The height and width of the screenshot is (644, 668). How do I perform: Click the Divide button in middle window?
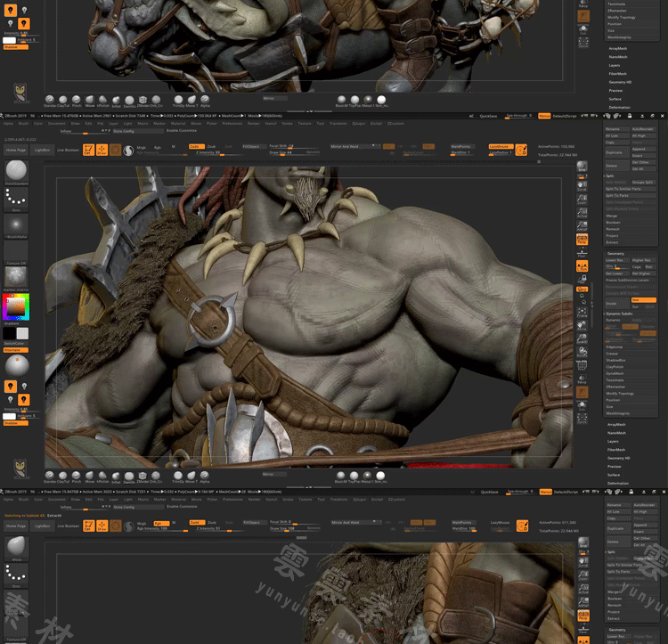click(617, 303)
